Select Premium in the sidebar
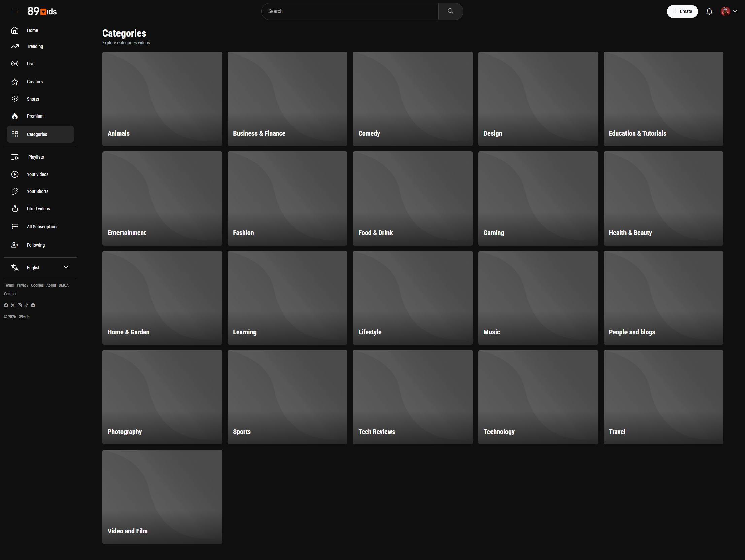Viewport: 745px width, 560px height. [x=35, y=116]
